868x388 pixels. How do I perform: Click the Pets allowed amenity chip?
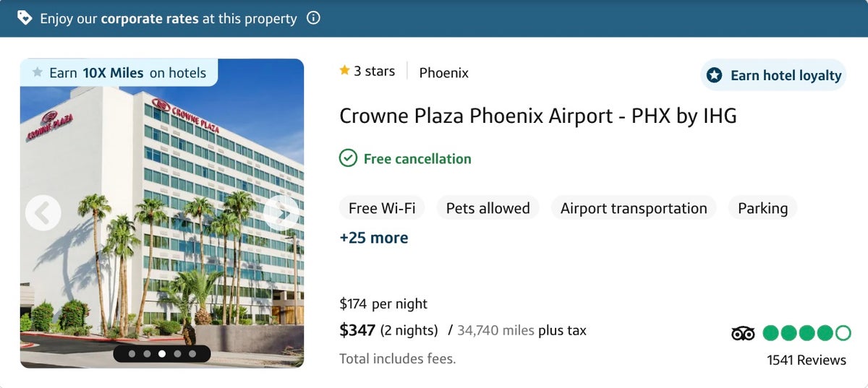[x=488, y=208]
